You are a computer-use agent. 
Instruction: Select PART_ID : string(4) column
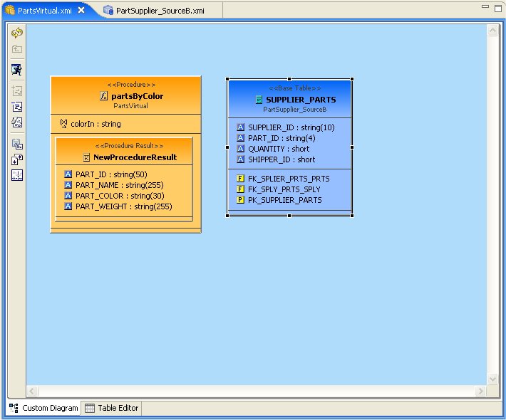282,138
